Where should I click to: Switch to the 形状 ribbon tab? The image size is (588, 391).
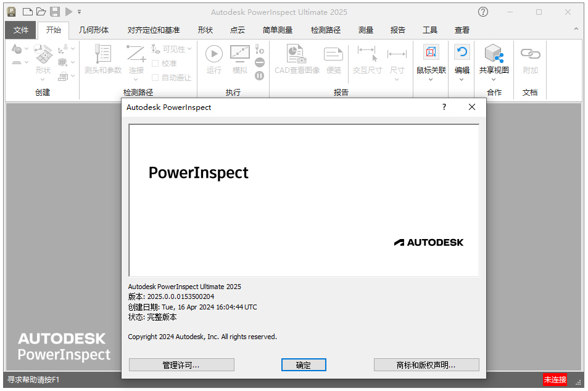click(x=205, y=30)
